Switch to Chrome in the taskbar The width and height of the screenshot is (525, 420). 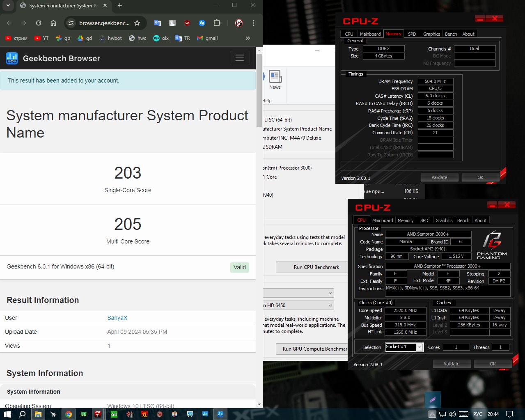tap(69, 414)
